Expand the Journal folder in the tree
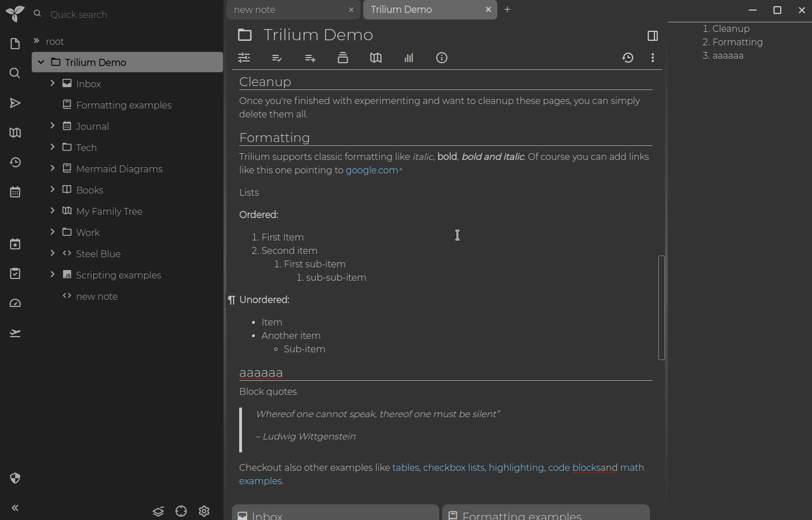The image size is (812, 520). tap(52, 126)
